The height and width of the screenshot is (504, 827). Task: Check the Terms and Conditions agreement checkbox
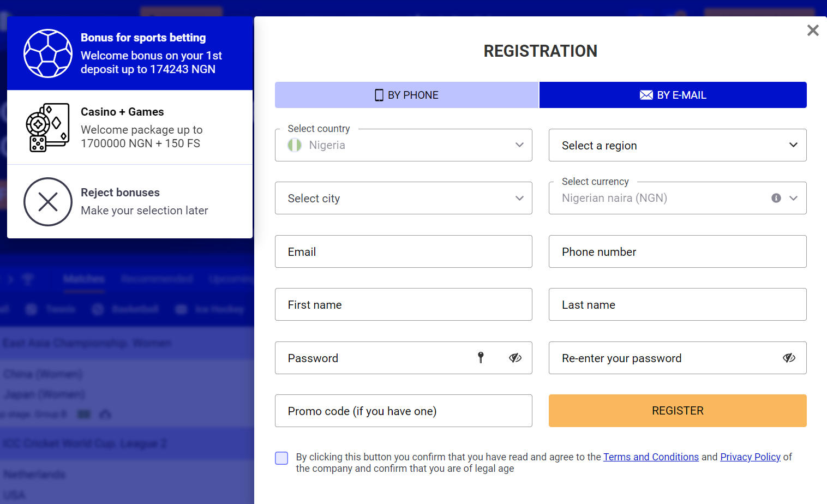click(x=281, y=458)
